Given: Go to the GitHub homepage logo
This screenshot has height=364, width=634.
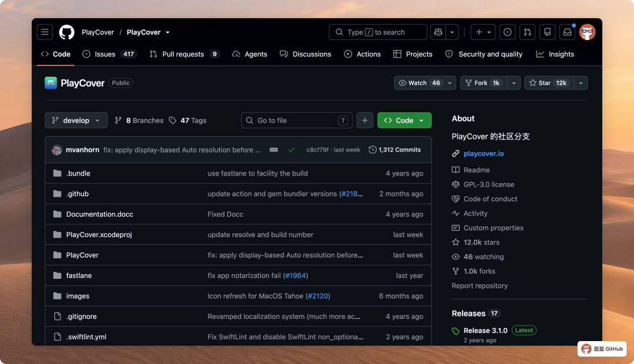Looking at the screenshot, I should click(67, 32).
